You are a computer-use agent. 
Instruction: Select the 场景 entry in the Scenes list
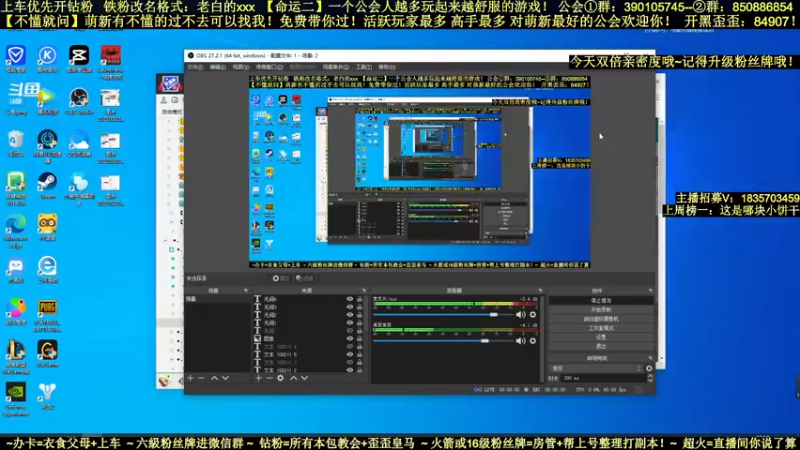pyautogui.click(x=218, y=299)
